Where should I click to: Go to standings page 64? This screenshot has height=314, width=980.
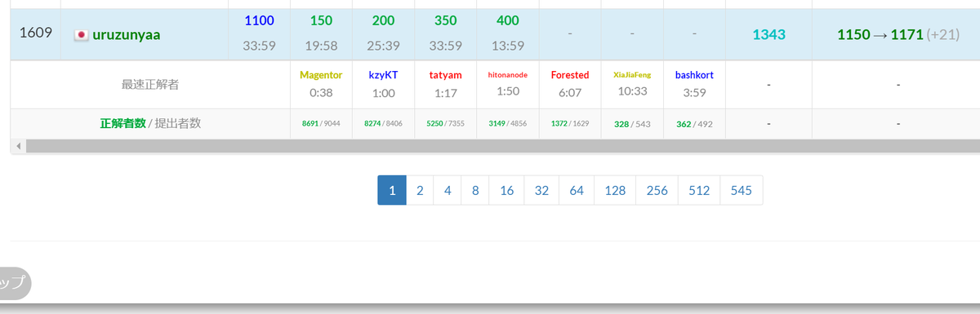577,190
